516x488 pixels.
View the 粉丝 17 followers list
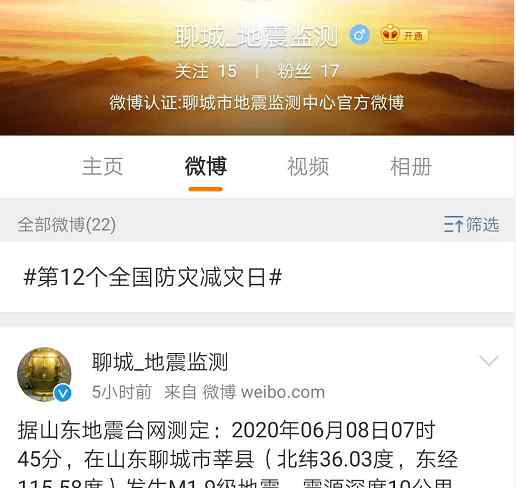[308, 72]
